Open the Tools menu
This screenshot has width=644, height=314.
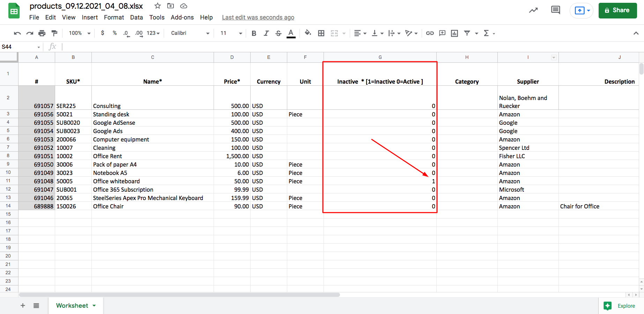pos(157,17)
